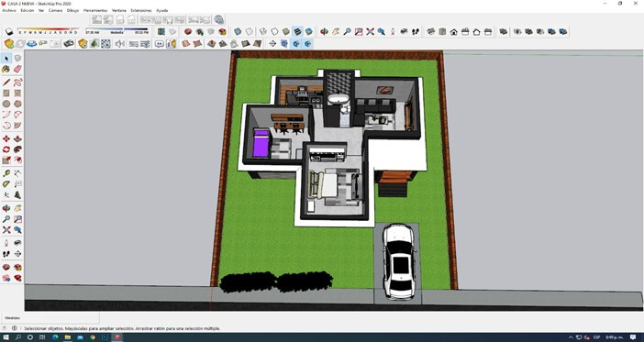
Task: Toggle X-Ray face style
Action: pyautogui.click(x=238, y=31)
